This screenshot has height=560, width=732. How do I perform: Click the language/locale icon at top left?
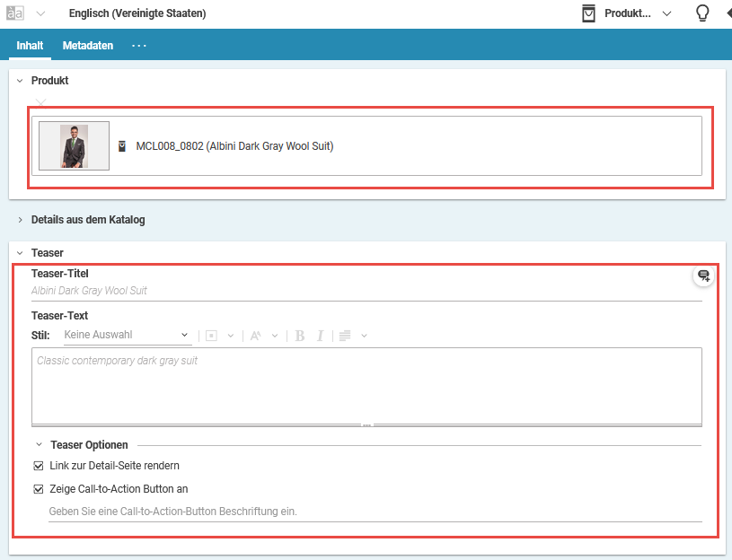coord(15,13)
